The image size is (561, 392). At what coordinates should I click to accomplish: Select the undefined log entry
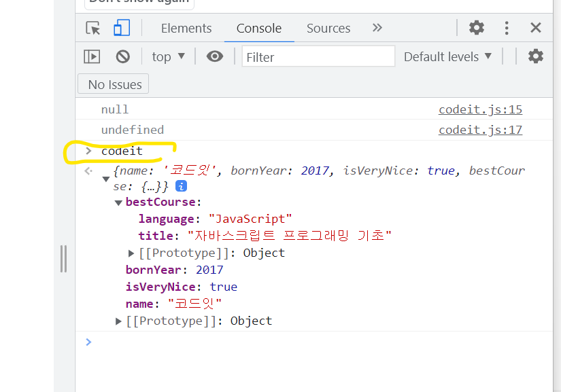[133, 130]
